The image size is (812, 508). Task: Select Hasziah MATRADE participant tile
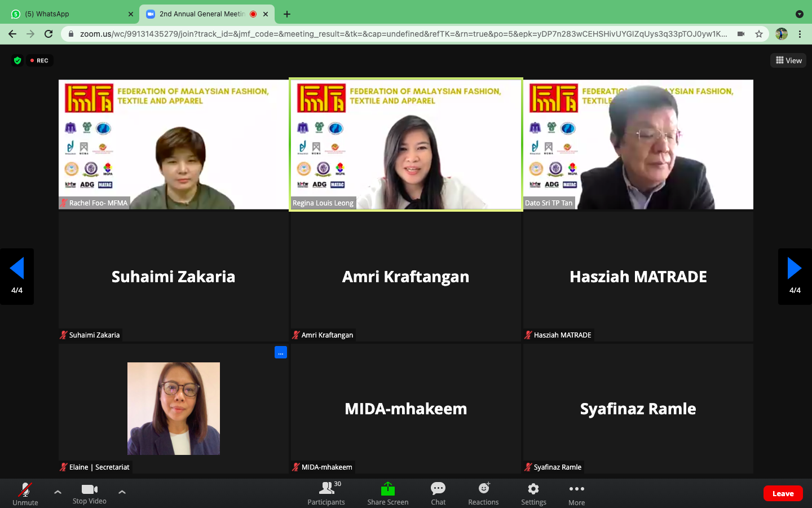click(638, 277)
